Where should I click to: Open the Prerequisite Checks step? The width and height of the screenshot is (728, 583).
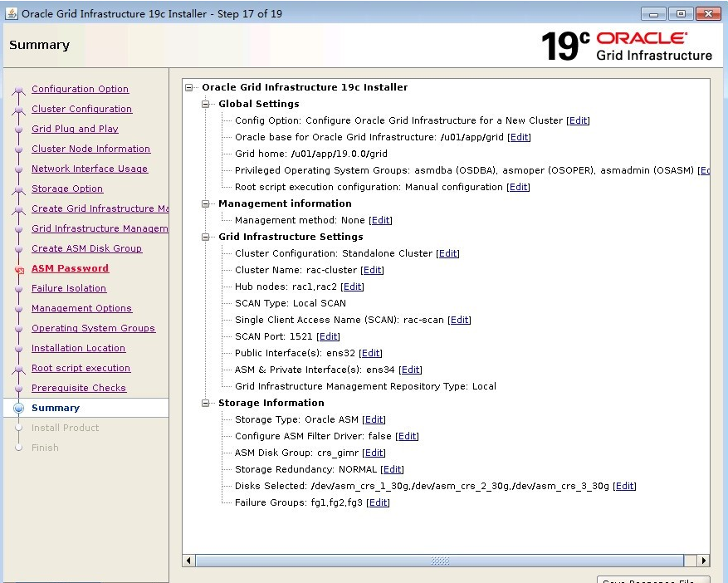(78, 388)
